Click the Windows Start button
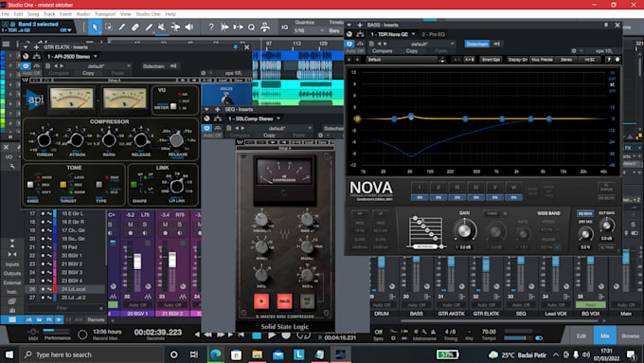Viewport: 644px width, 363px height. [9, 354]
